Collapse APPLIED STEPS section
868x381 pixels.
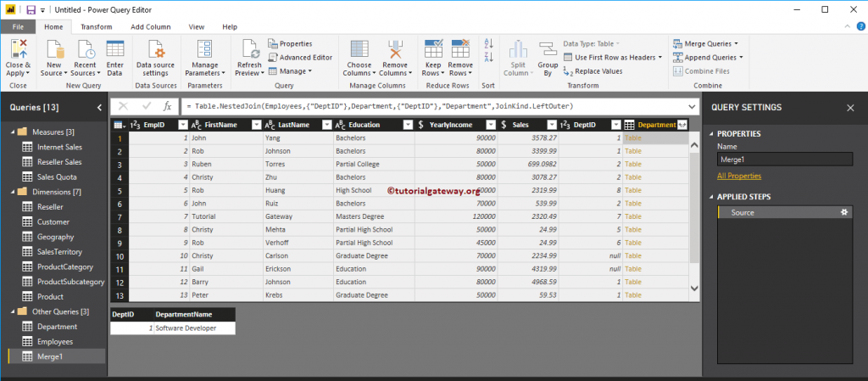point(711,197)
